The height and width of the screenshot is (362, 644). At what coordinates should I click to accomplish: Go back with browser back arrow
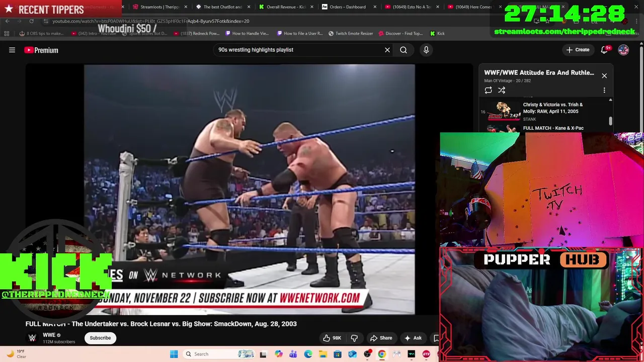click(x=7, y=21)
